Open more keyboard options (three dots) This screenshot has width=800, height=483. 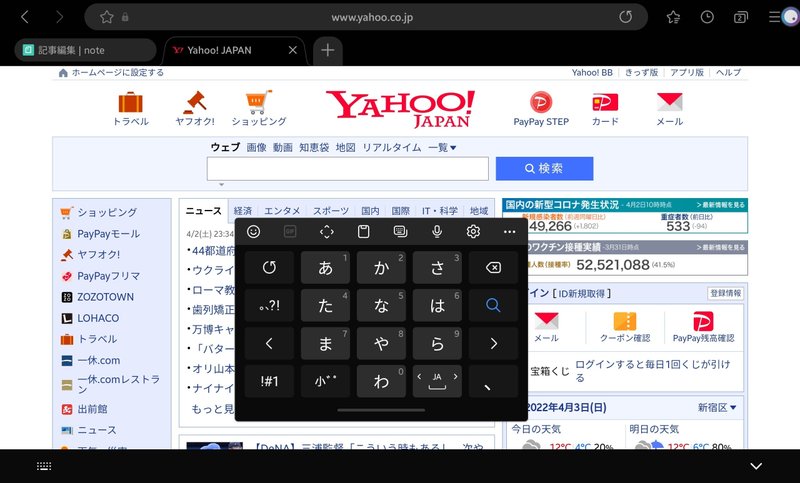[x=510, y=232]
